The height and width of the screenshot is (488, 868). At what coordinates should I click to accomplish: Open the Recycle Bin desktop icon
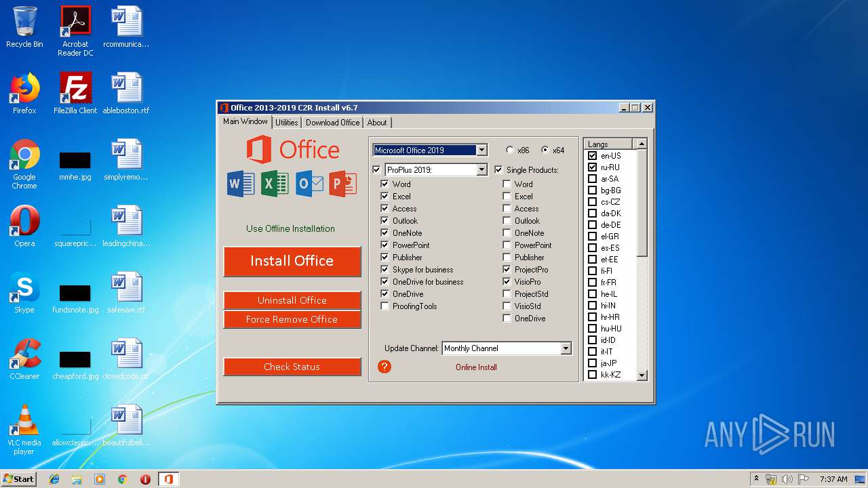tap(24, 27)
